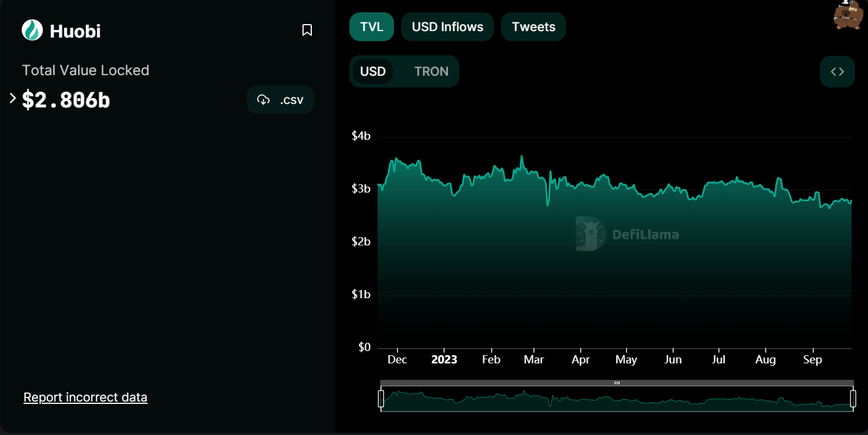Click the Total Value Locked label
This screenshot has width=868, height=435.
(x=86, y=70)
